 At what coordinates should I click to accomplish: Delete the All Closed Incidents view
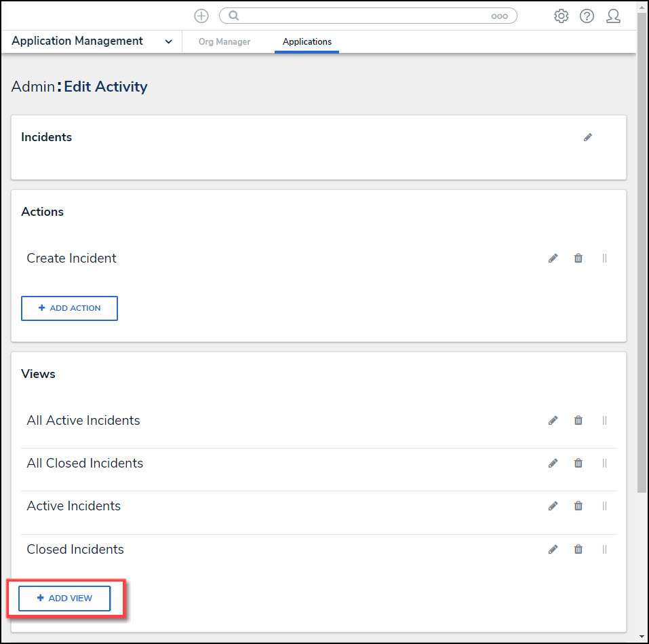578,463
